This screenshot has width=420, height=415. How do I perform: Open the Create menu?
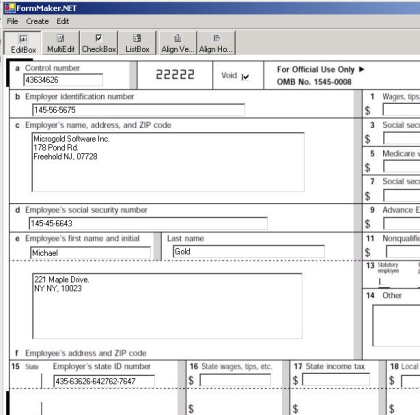37,21
